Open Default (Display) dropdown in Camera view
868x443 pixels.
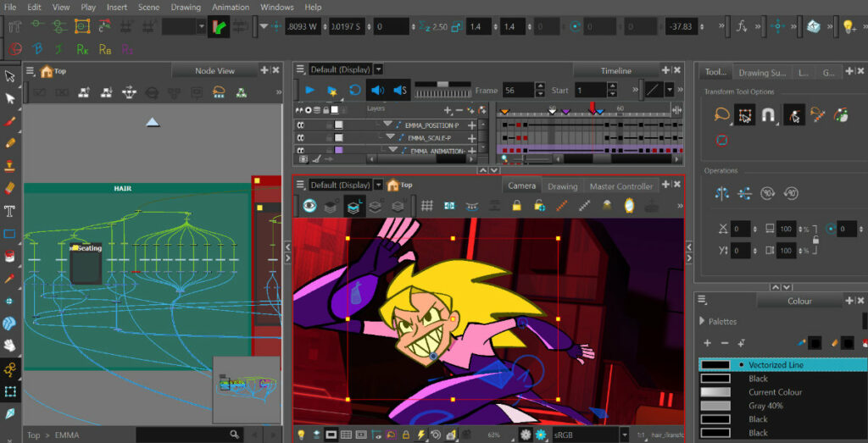pyautogui.click(x=379, y=186)
